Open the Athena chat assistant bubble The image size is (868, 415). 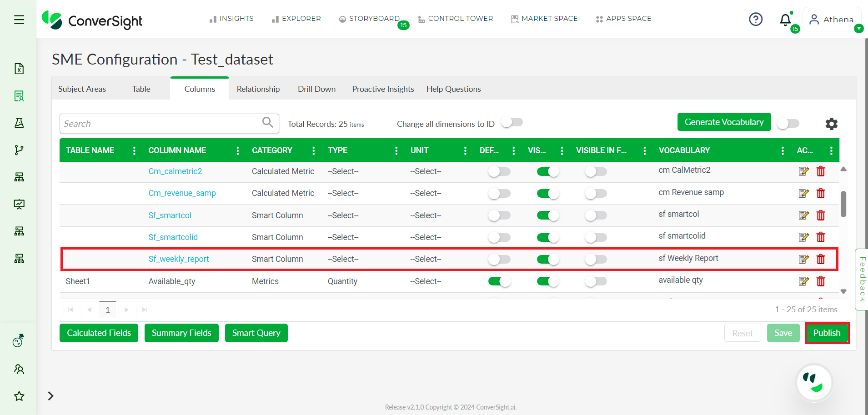point(814,383)
